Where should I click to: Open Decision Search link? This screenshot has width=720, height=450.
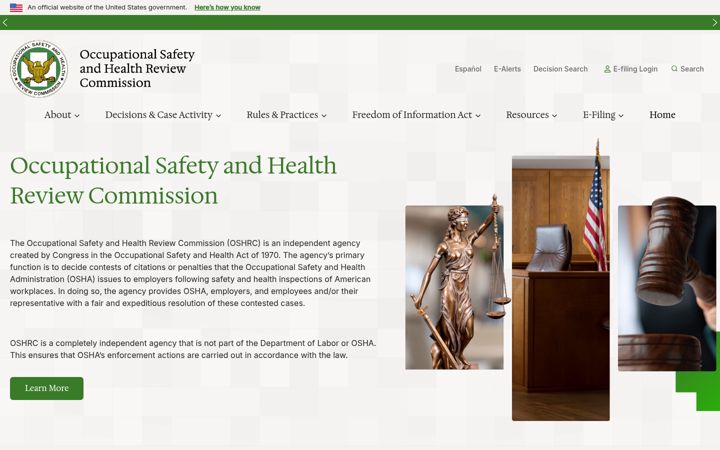pos(560,69)
